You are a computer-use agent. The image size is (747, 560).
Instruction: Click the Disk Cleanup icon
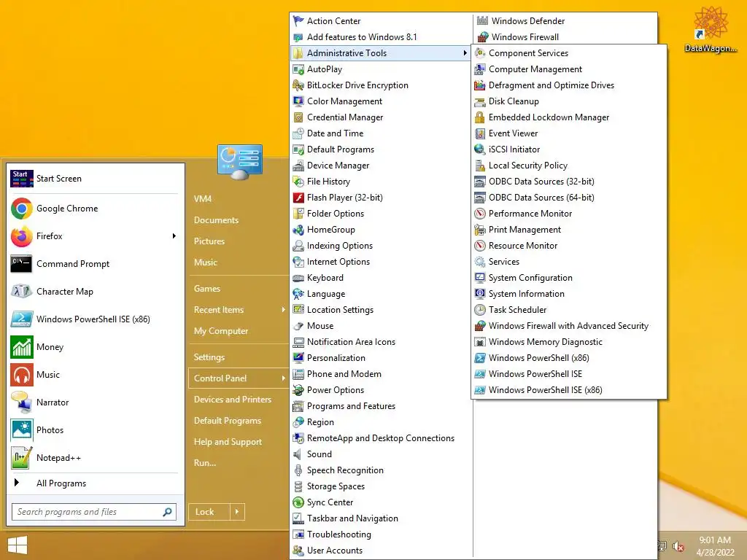[x=480, y=101]
